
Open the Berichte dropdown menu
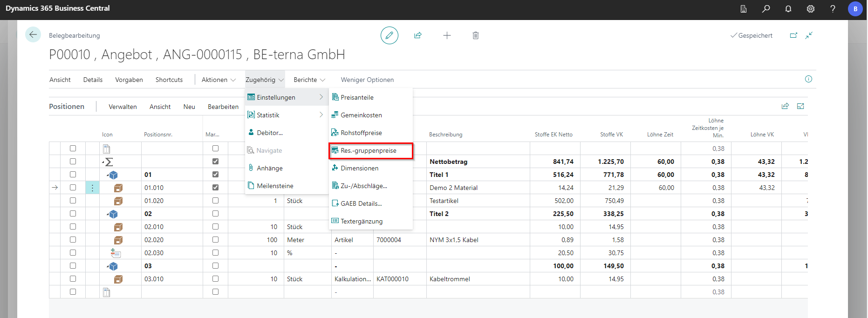click(309, 80)
